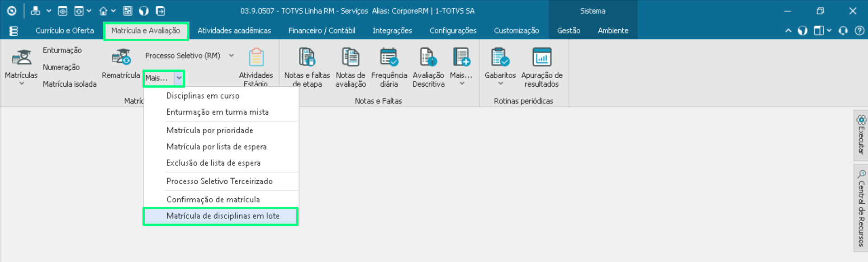This screenshot has height=262, width=868.
Task: Open the modules icon in quick access bar
Action: click(x=35, y=11)
